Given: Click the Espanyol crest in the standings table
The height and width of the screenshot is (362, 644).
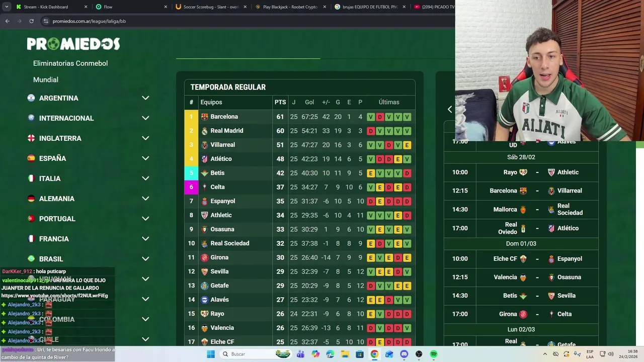Looking at the screenshot, I should pyautogui.click(x=204, y=201).
